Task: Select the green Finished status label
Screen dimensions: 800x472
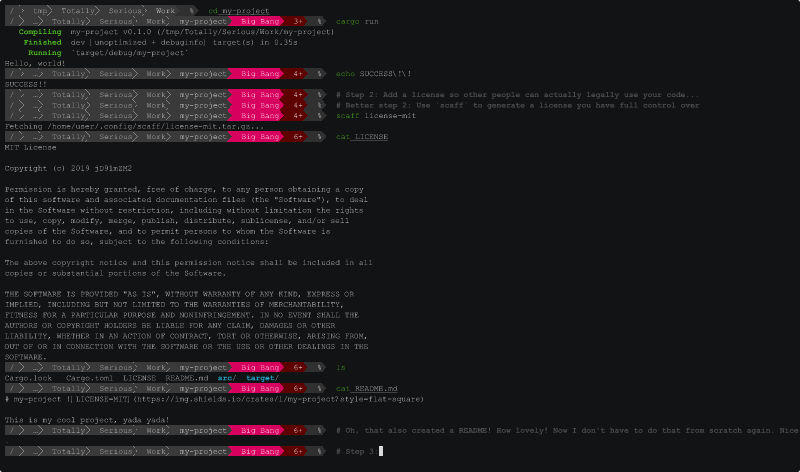Action: (42, 42)
